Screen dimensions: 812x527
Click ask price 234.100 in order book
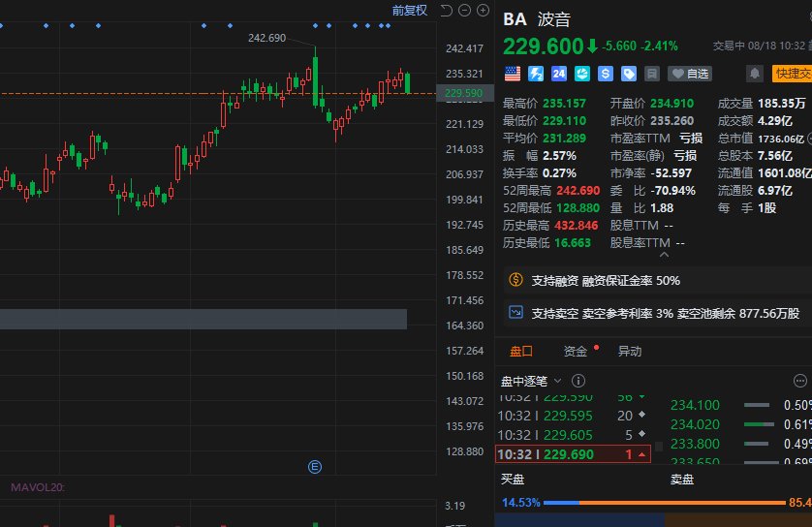tap(695, 405)
